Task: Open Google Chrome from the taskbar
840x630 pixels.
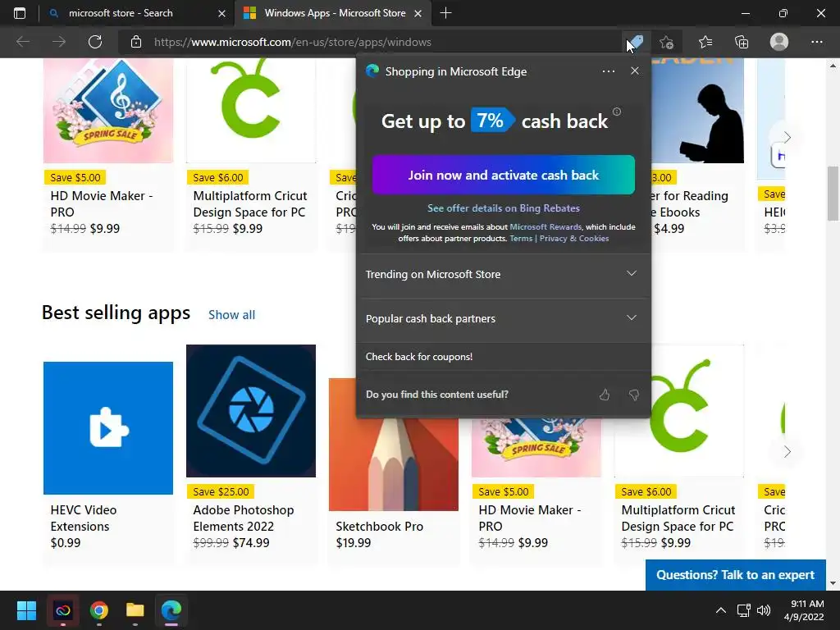Action: (x=99, y=610)
